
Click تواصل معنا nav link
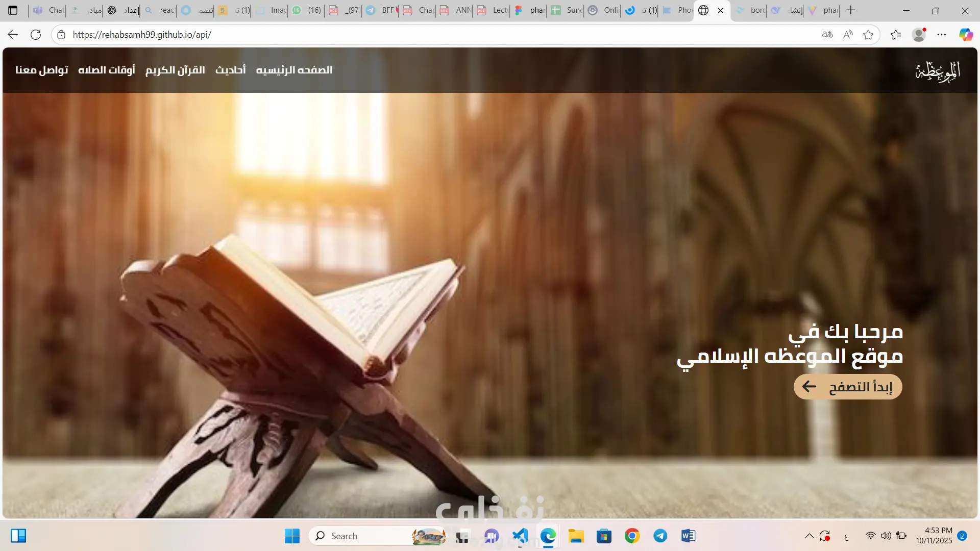pos(42,70)
